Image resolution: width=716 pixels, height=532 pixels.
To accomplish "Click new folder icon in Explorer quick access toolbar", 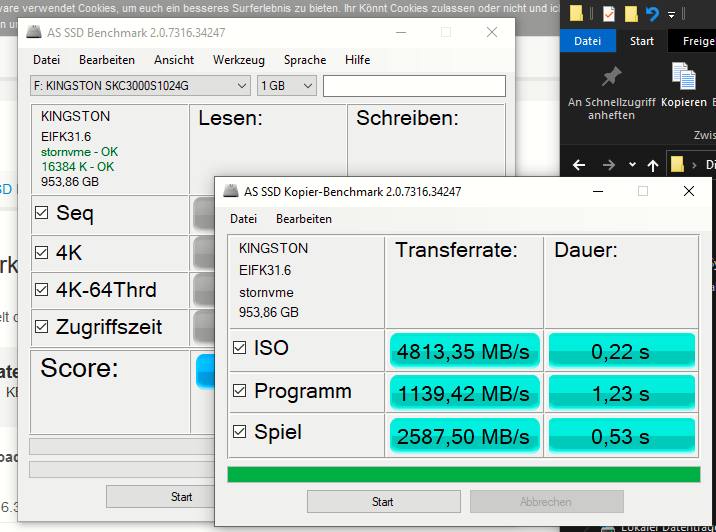I will [631, 14].
